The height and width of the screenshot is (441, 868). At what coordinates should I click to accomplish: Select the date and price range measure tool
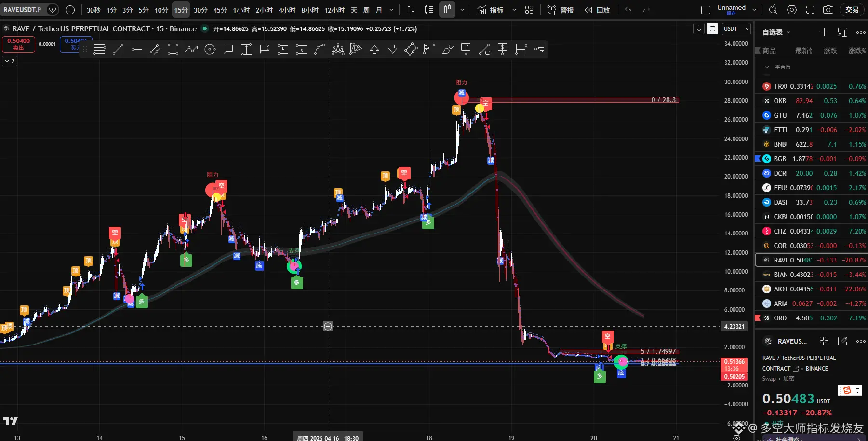click(521, 49)
